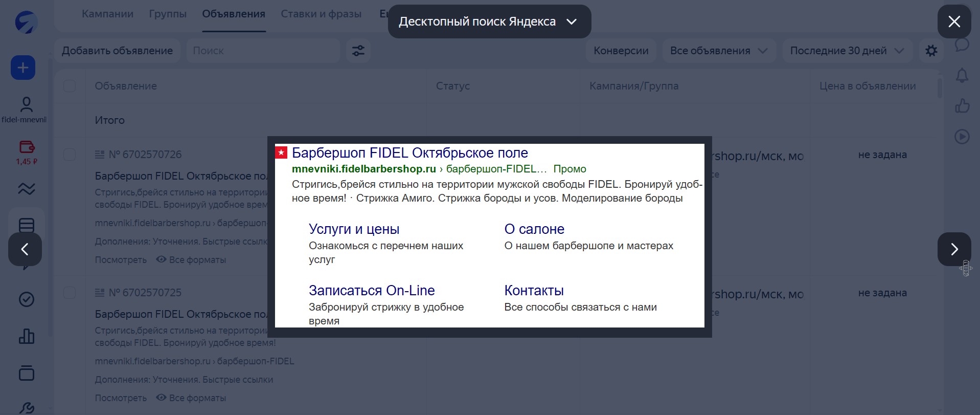Open the Последние 30 дней period dropdown

(847, 51)
